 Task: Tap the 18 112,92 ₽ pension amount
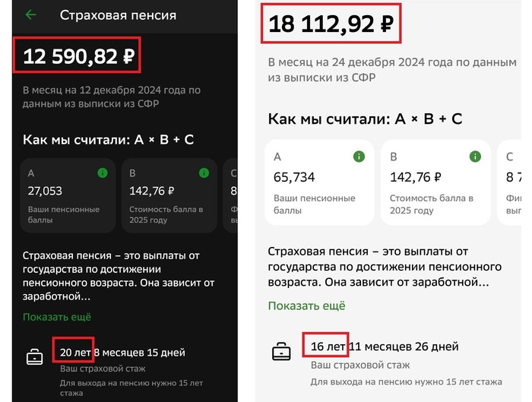tap(331, 24)
